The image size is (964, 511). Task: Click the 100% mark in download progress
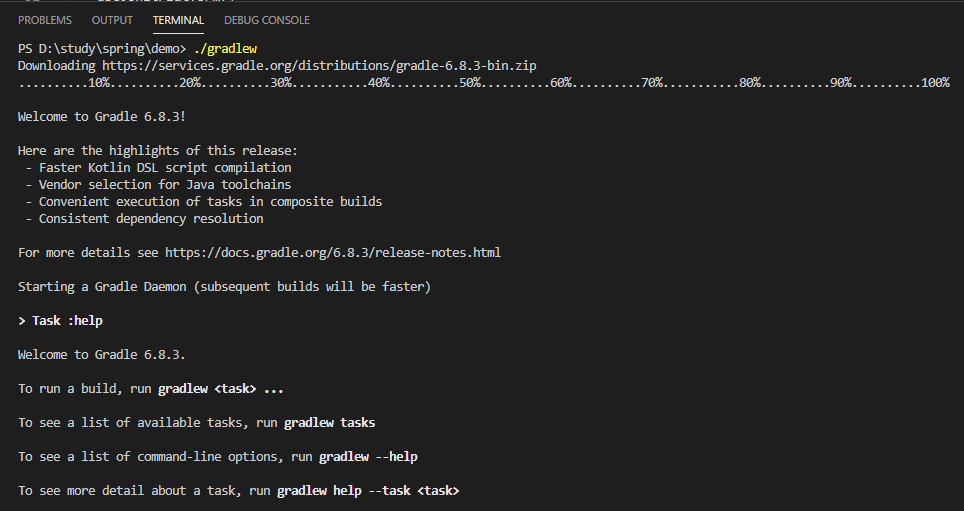pyautogui.click(x=935, y=82)
